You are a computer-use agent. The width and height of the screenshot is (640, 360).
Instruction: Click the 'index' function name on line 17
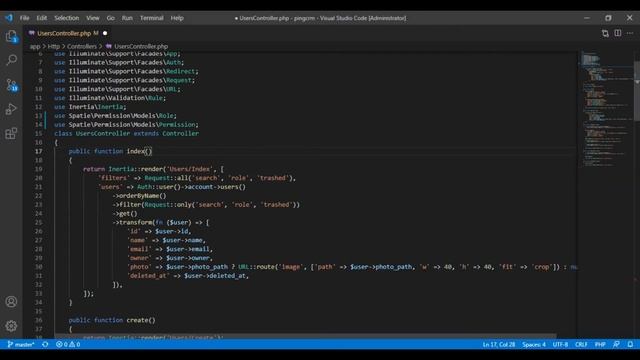click(x=136, y=151)
